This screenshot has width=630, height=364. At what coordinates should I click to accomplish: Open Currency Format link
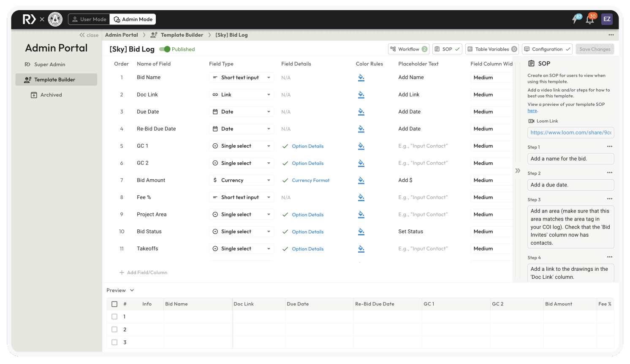click(310, 181)
